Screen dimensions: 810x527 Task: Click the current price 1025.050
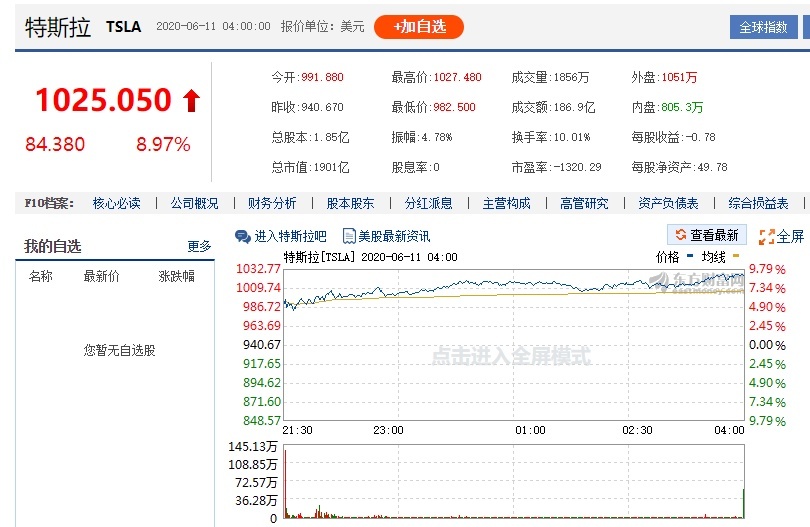tap(103, 100)
